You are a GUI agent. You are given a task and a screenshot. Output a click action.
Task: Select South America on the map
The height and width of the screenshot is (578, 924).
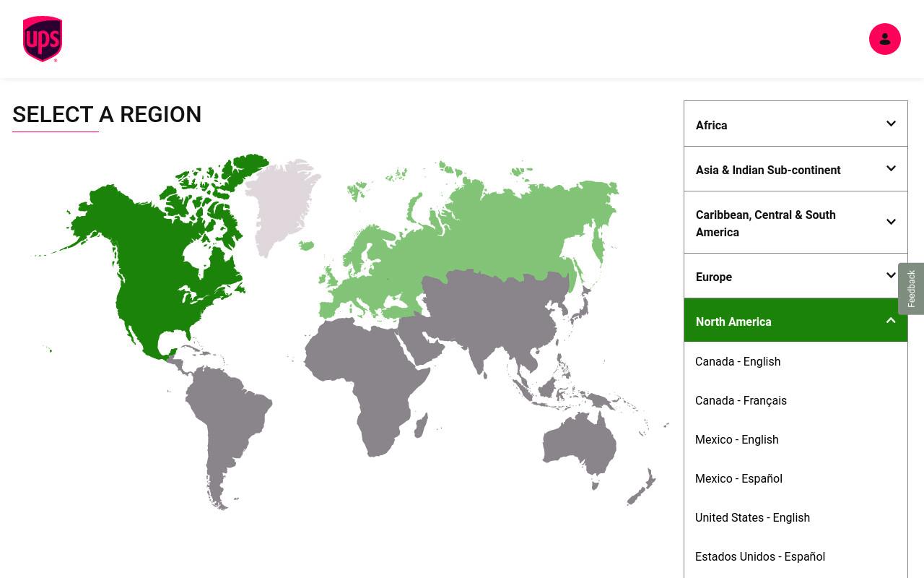click(224, 426)
